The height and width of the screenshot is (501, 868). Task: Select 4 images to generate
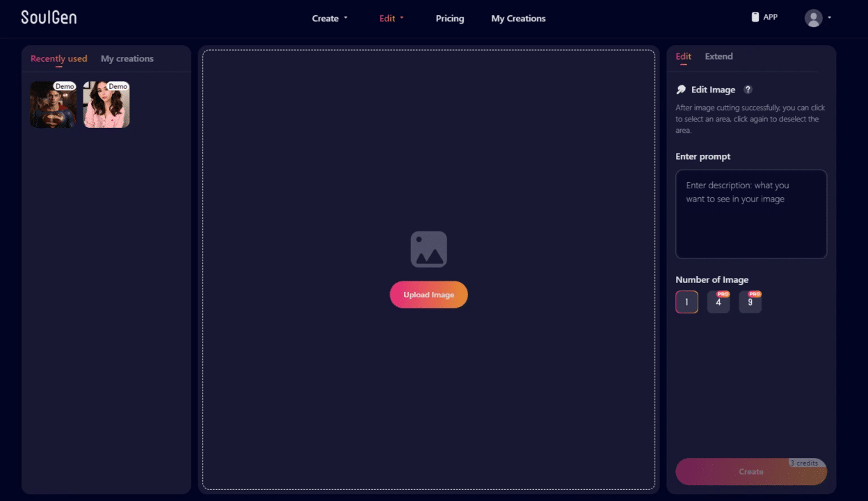[x=718, y=302]
